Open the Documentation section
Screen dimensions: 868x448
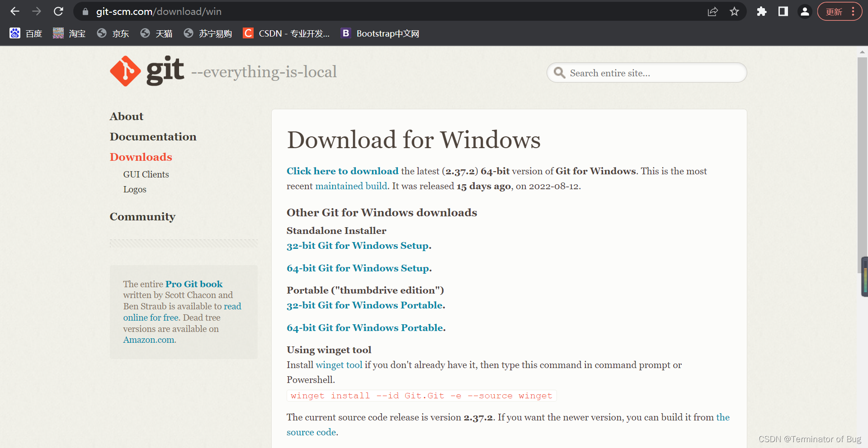click(153, 137)
